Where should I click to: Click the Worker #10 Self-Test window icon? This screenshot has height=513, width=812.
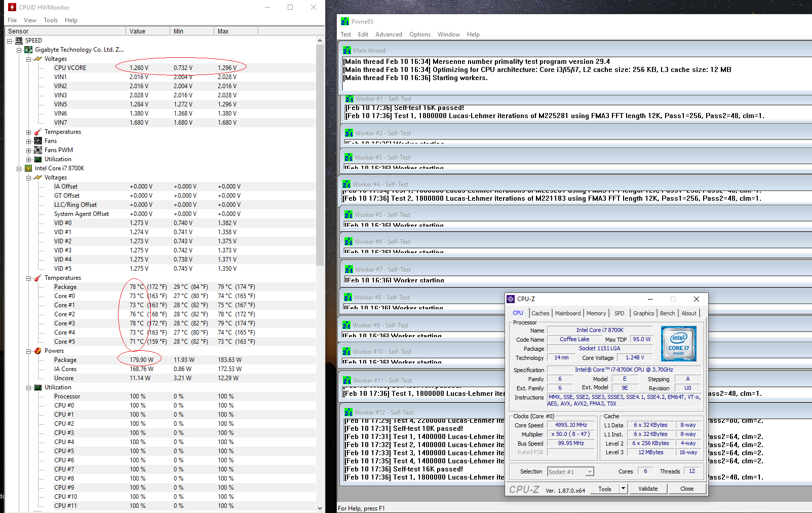[346, 352]
